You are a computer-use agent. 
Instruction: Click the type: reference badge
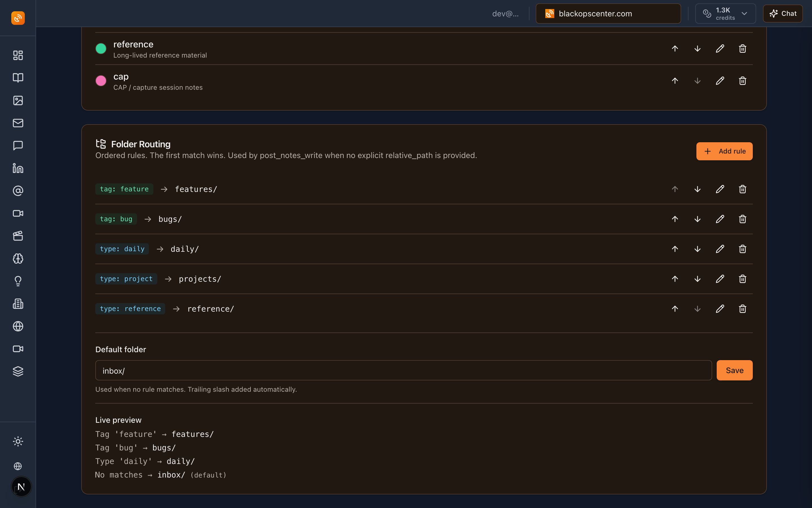tap(130, 309)
